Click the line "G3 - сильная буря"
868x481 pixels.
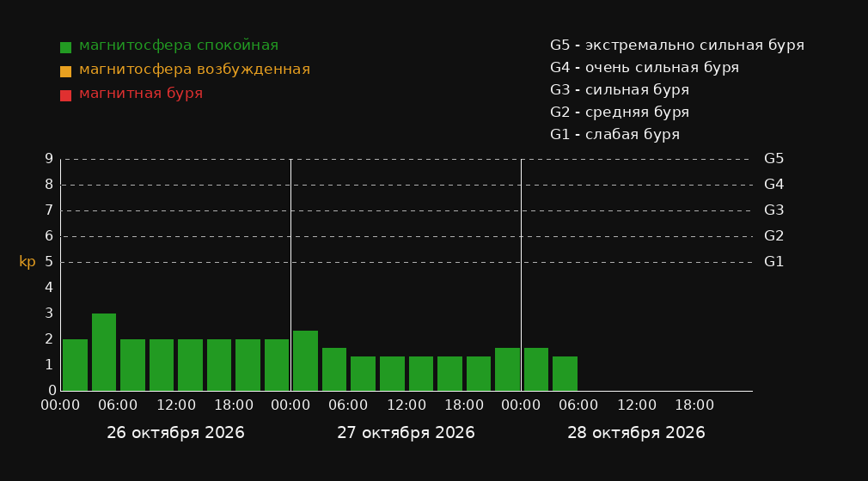click(620, 89)
